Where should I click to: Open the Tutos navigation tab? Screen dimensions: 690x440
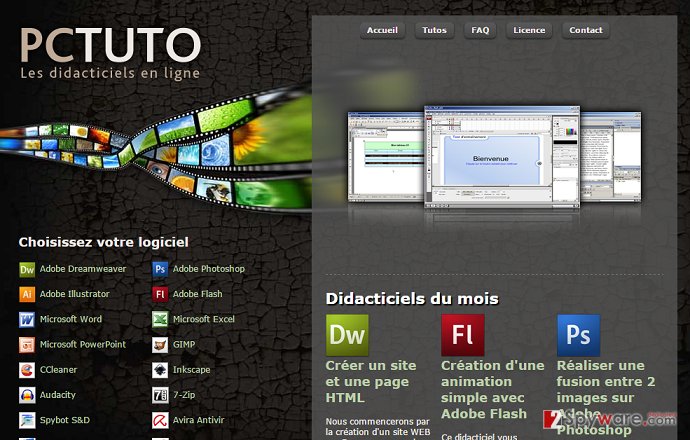coord(434,30)
